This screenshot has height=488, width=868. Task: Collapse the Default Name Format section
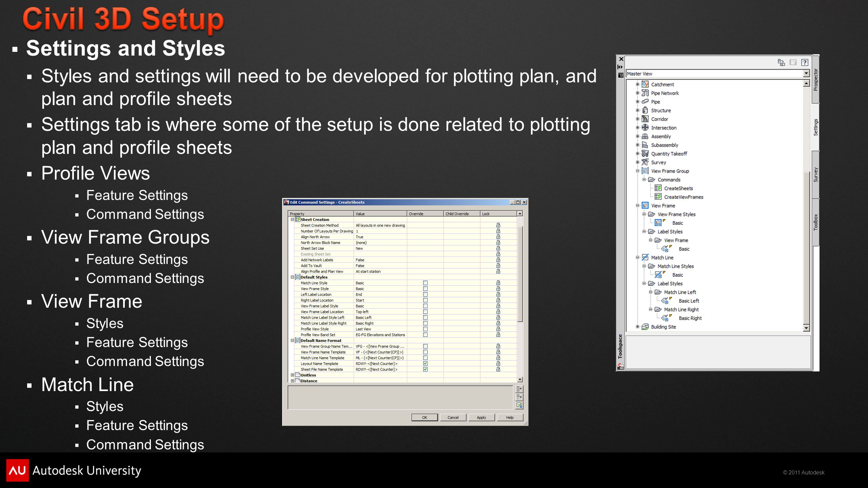(292, 340)
